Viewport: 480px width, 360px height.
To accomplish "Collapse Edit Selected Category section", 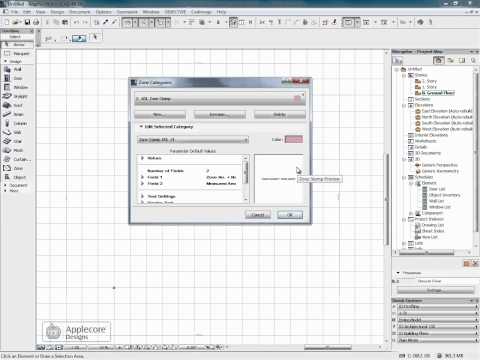I will click(x=141, y=127).
